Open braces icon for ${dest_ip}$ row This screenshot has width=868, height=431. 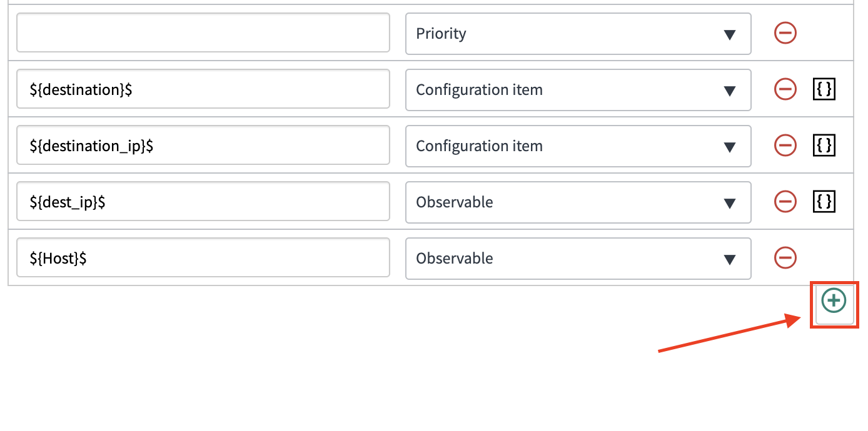click(824, 202)
